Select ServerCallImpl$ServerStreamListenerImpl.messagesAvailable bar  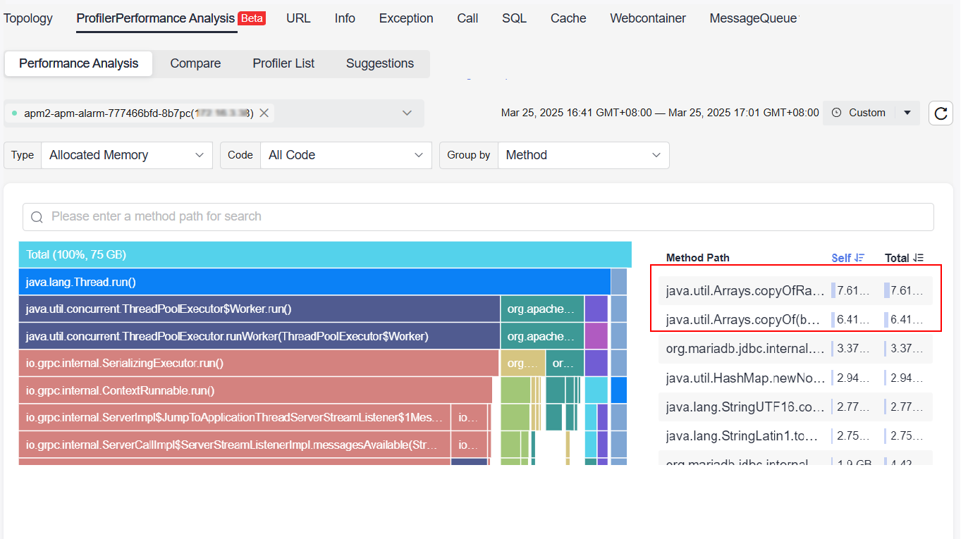pos(235,445)
